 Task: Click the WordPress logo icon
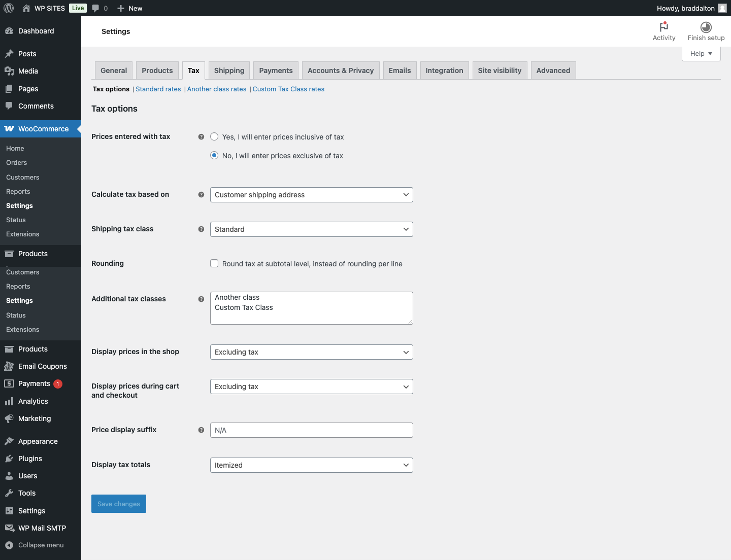(9, 8)
